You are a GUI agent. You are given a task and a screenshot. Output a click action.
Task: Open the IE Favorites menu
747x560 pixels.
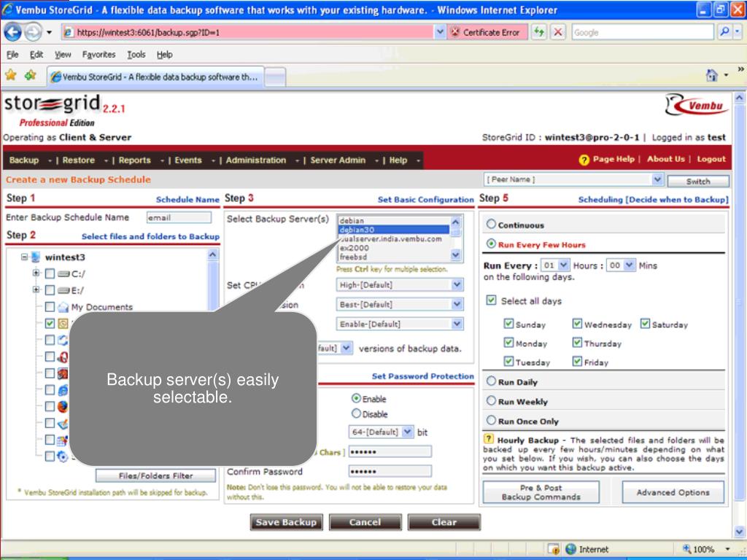[x=98, y=54]
